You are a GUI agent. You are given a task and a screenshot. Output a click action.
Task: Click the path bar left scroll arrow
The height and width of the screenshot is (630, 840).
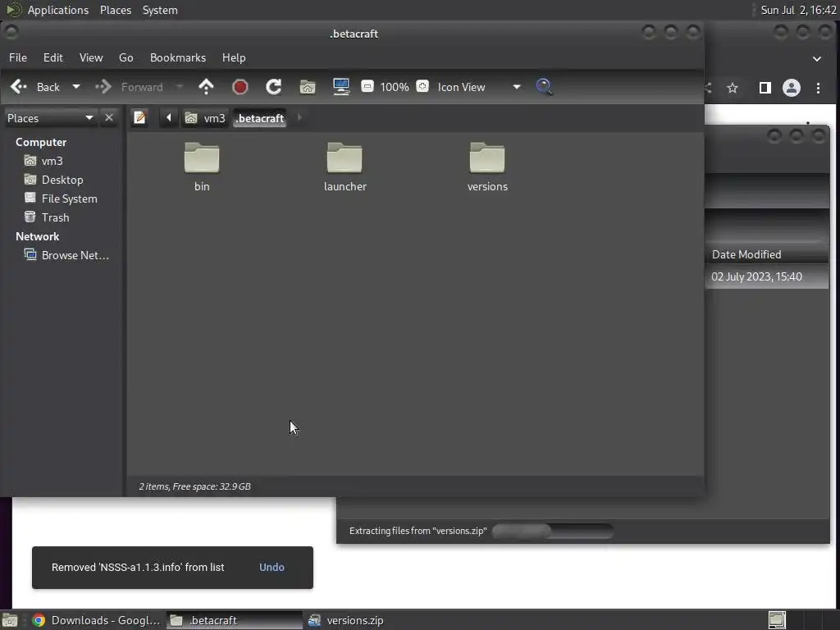tap(169, 118)
